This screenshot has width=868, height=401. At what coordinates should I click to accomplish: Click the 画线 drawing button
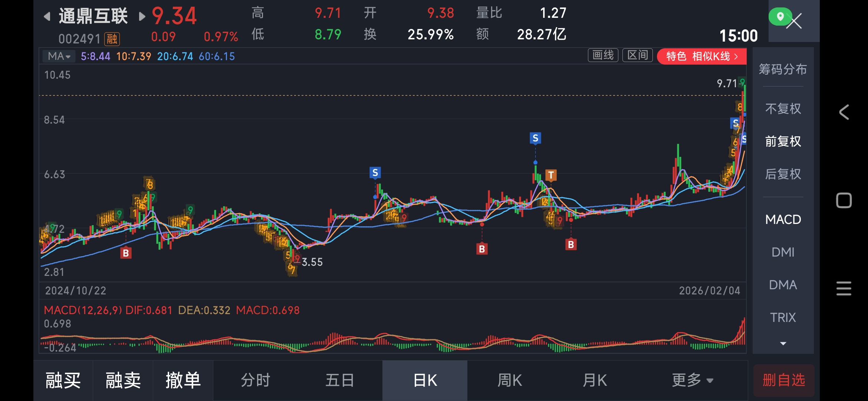point(603,56)
